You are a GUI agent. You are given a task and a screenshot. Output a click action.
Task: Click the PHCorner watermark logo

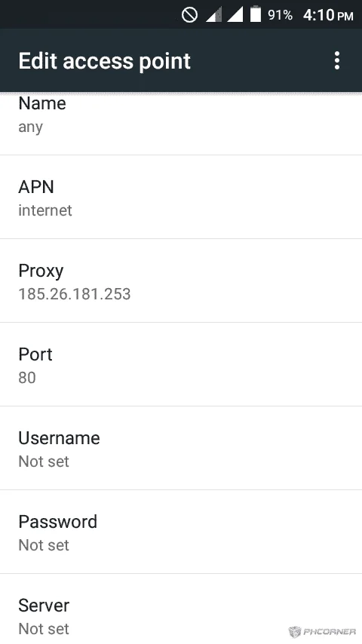pyautogui.click(x=322, y=631)
